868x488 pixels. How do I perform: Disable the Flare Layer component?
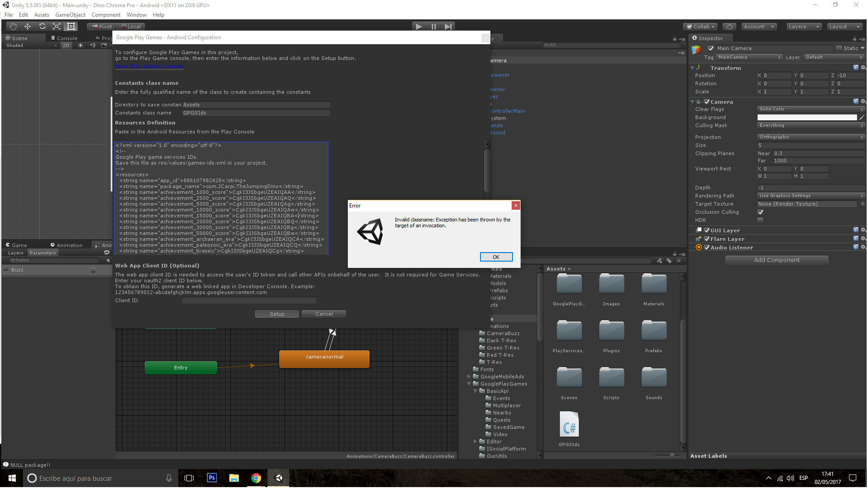(x=707, y=239)
